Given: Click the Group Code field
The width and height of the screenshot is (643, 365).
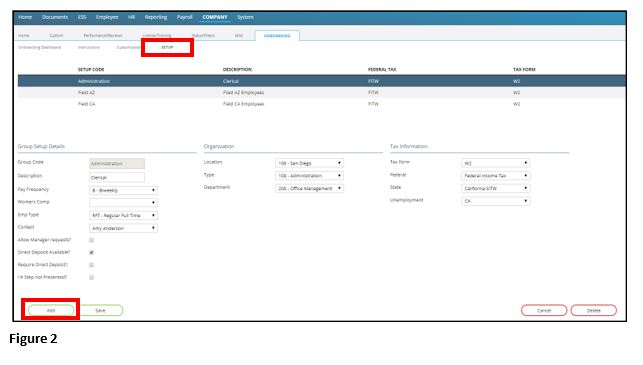Looking at the screenshot, I should (x=117, y=164).
